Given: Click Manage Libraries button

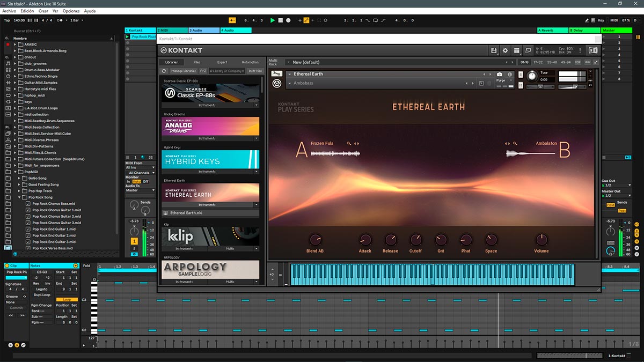Looking at the screenshot, I should 184,71.
